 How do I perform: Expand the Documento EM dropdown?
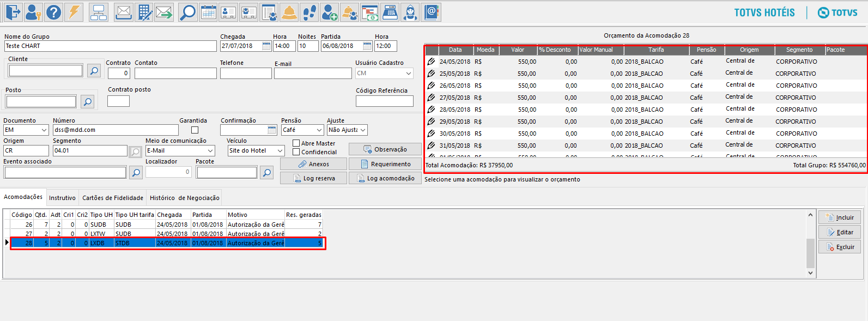click(44, 130)
